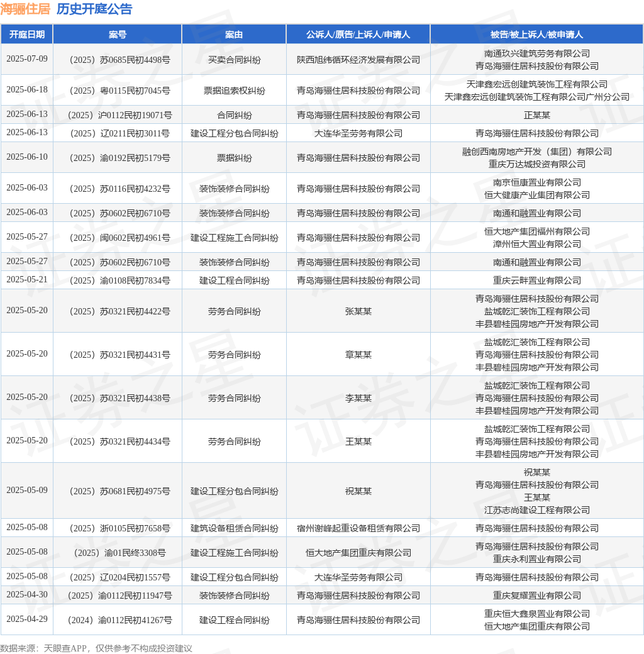Screen dimensions: 644x654
Task: Click the 公诉人/原告/上诉人/申请人 column header
Action: click(358, 34)
